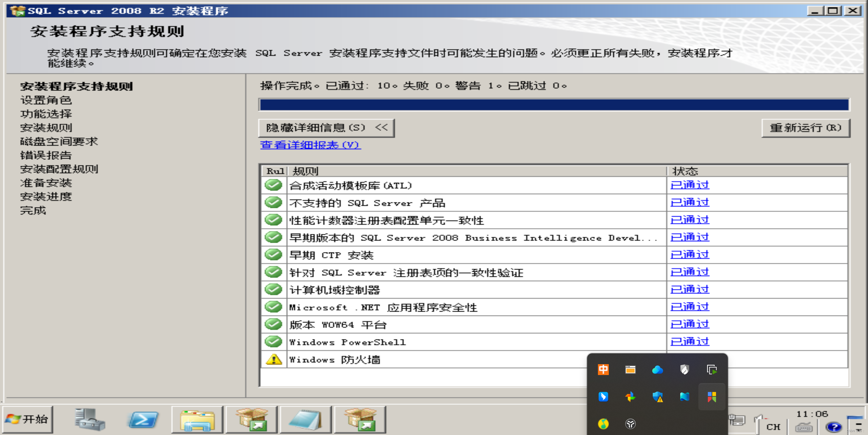Click the keyboard language bar icon
The height and width of the screenshot is (435, 868).
pos(804,427)
